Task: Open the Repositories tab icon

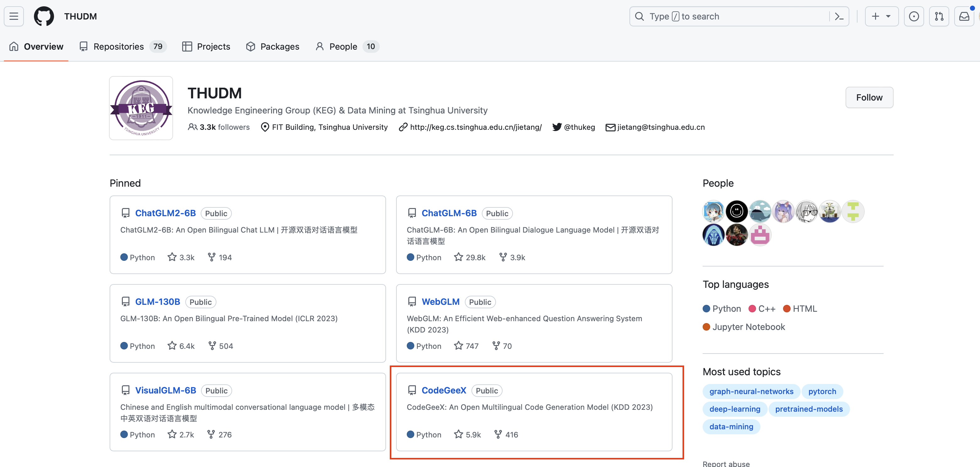Action: pos(83,46)
